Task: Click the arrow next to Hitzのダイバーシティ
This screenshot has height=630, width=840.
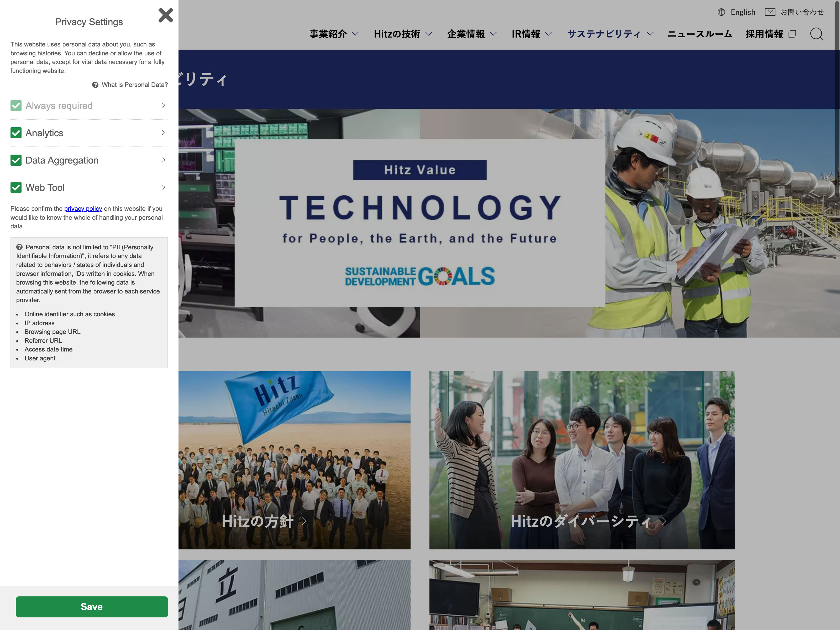Action: 664,521
